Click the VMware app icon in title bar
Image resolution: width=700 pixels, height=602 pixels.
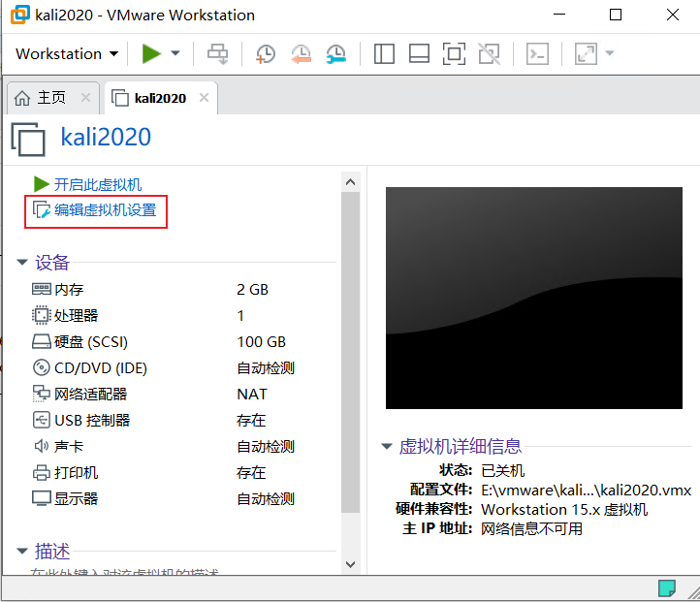pyautogui.click(x=20, y=15)
